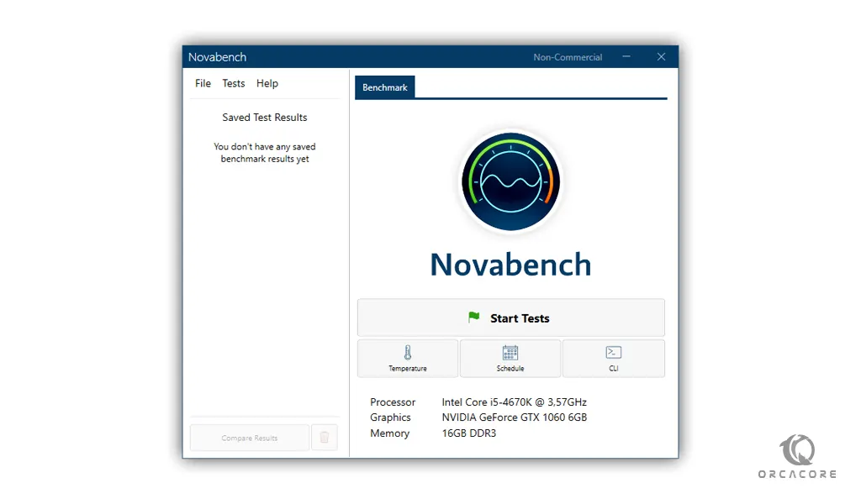This screenshot has height=504, width=861.
Task: Click the Saved Test Results heading
Action: 265,118
